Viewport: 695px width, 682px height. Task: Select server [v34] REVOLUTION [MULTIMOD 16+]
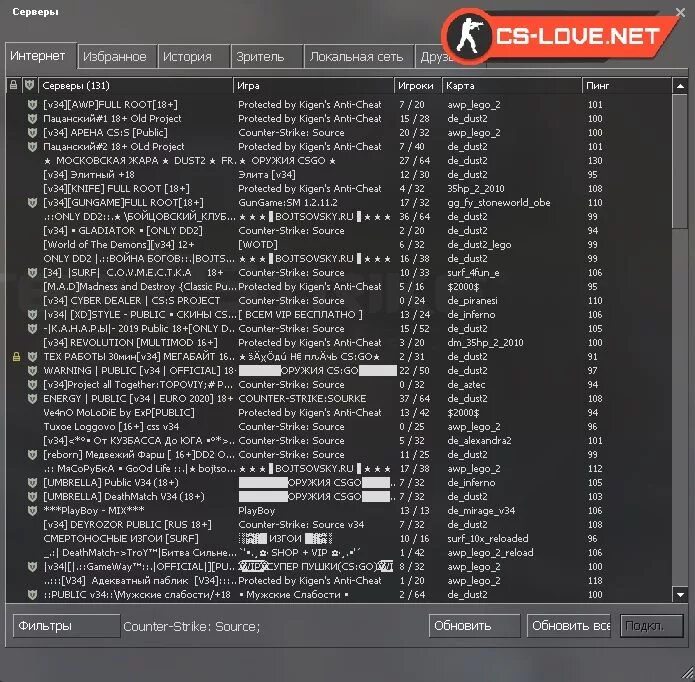point(339,343)
